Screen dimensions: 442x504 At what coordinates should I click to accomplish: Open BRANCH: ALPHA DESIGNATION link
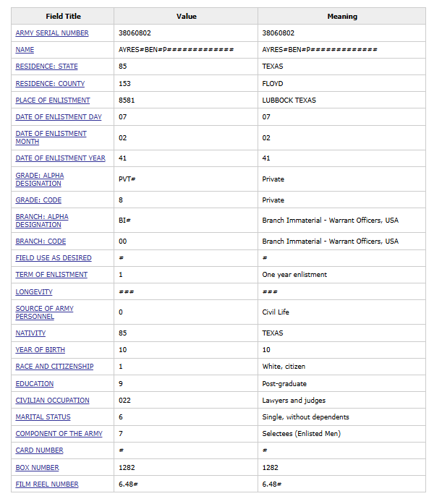point(42,216)
